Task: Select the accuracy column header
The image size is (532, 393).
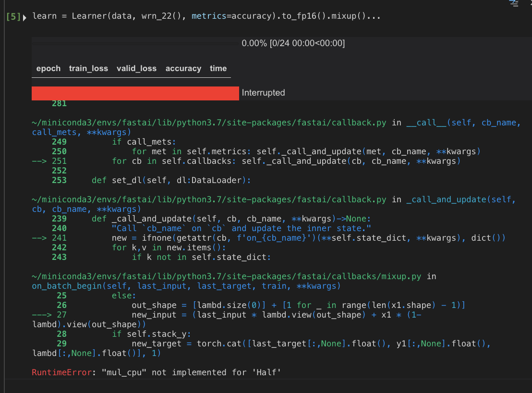Action: coord(183,68)
